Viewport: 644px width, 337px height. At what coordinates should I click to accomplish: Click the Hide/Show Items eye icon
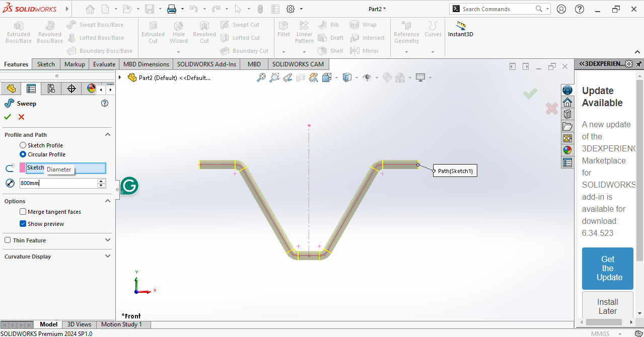click(x=367, y=77)
